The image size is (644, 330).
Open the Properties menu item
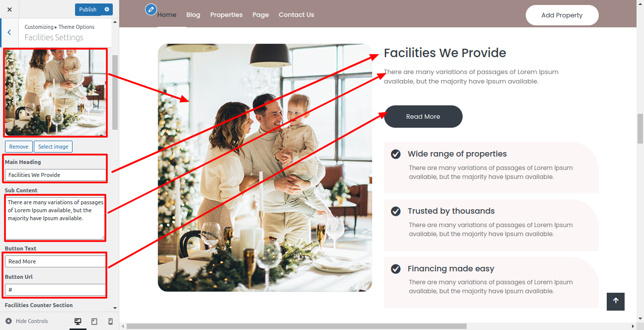(x=226, y=15)
